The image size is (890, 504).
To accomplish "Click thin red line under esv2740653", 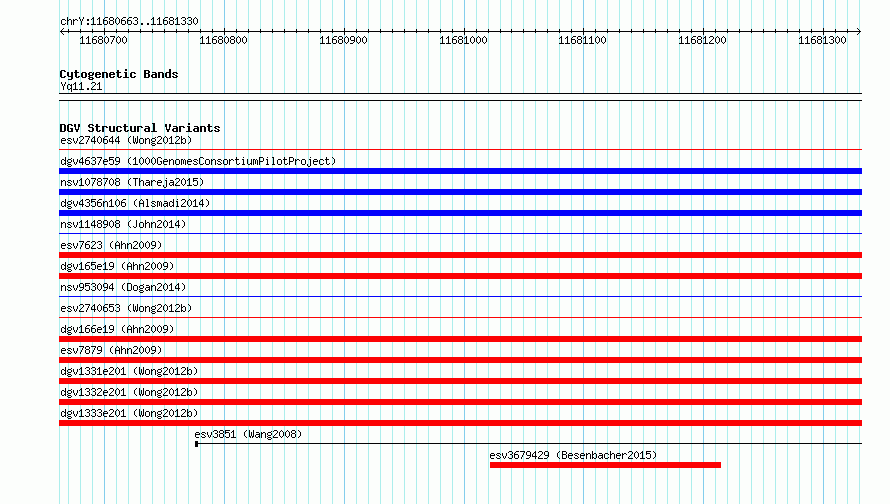I will tap(460, 318).
